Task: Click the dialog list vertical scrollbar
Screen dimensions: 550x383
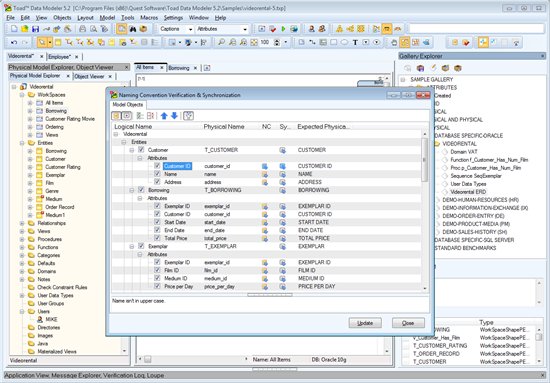Action: 424,160
